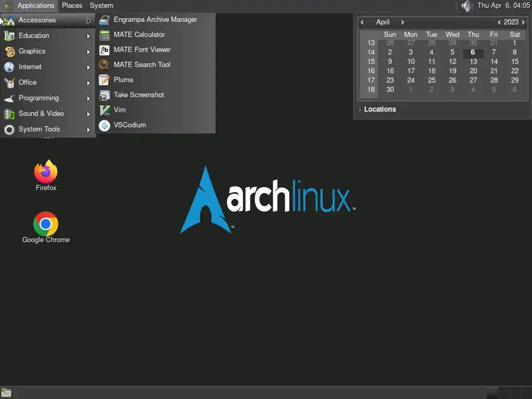Image resolution: width=532 pixels, height=399 pixels.
Task: Click workspace switcher in bottom panel
Action: (x=509, y=393)
